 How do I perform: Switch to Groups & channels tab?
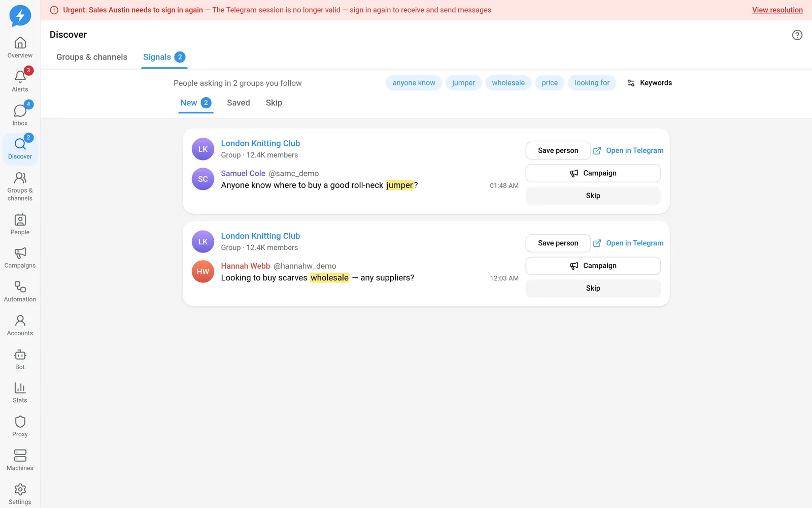(92, 57)
